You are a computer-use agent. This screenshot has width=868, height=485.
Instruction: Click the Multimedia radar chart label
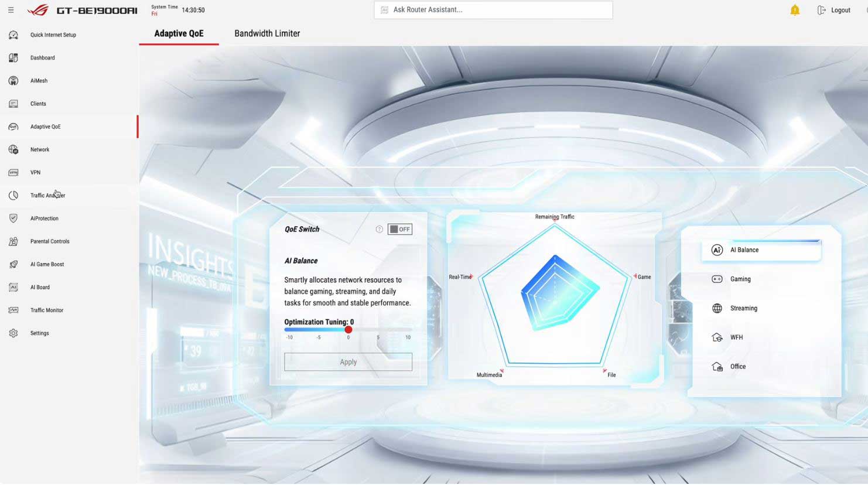click(x=489, y=375)
